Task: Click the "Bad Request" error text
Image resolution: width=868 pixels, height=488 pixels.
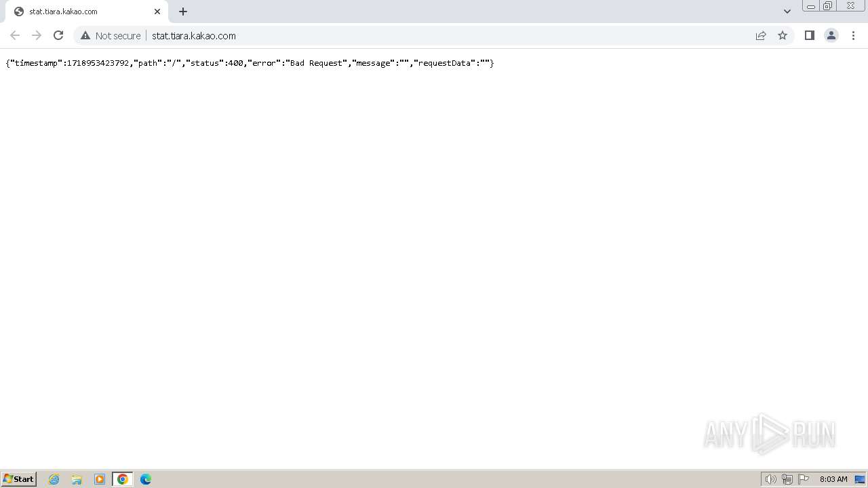Action: pyautogui.click(x=317, y=63)
